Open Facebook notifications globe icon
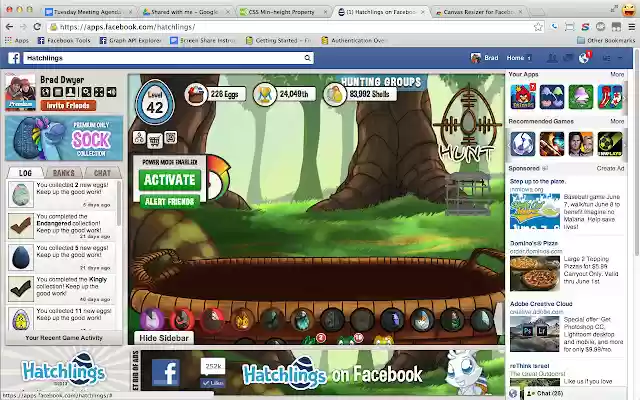 pyautogui.click(x=584, y=58)
